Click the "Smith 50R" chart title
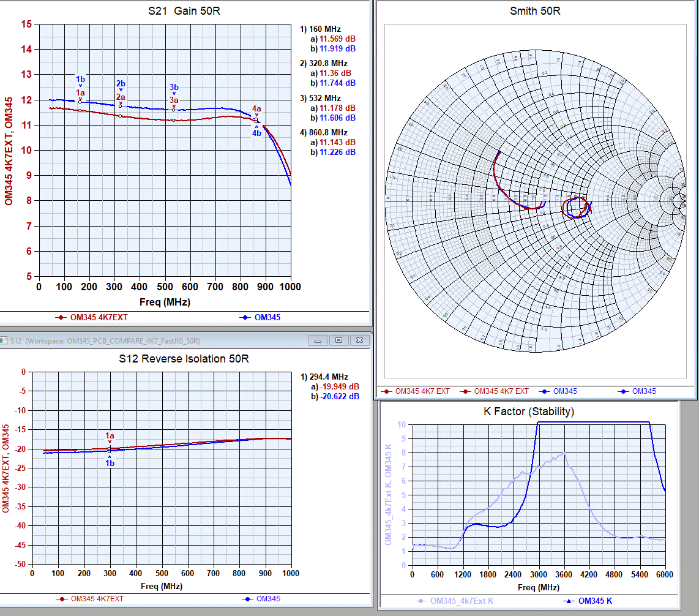The image size is (699, 616). (x=535, y=11)
